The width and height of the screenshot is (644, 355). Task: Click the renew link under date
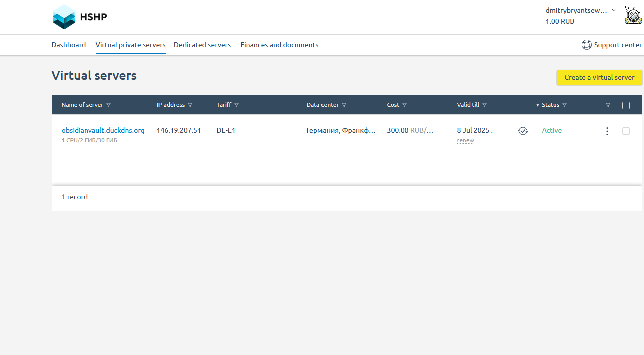point(465,141)
